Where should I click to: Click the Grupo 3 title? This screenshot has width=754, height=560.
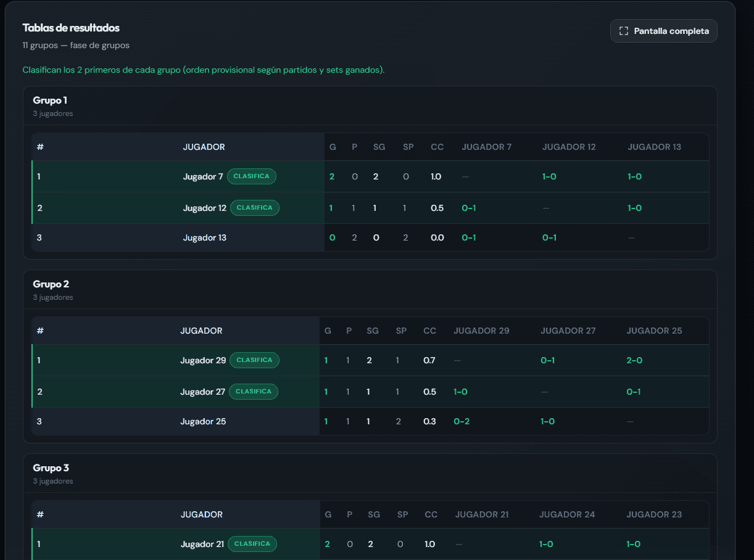(51, 467)
